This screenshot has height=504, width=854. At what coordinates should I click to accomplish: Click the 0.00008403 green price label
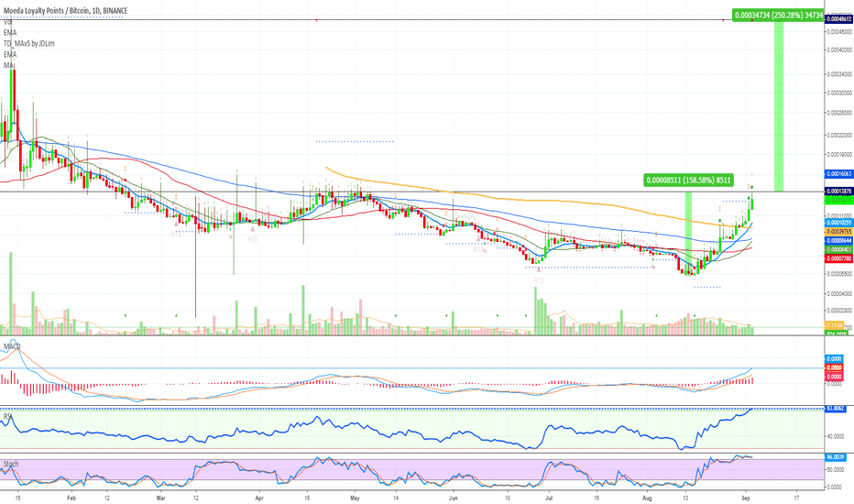click(838, 249)
